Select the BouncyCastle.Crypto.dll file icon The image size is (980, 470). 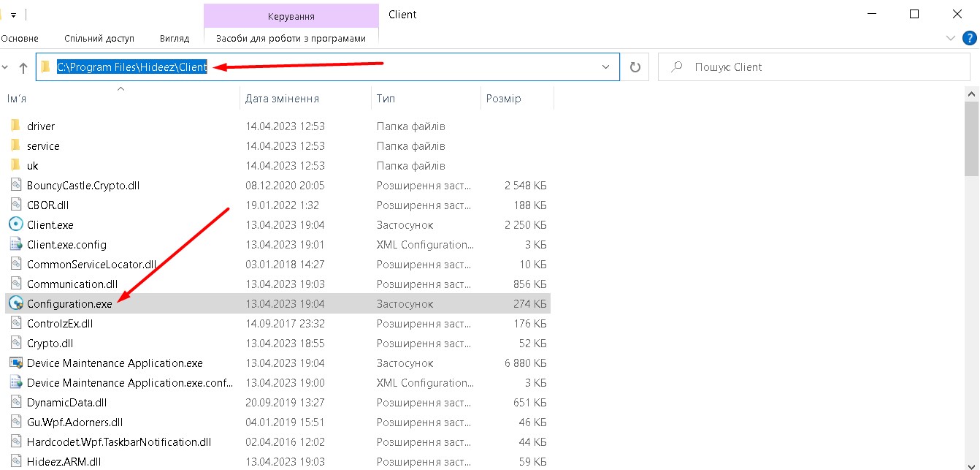(15, 185)
